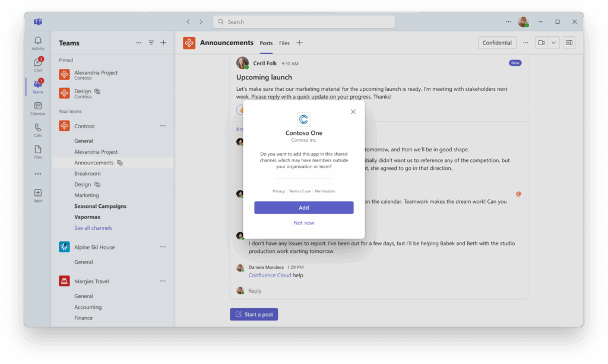Click the Add button in dialog
The height and width of the screenshot is (364, 608).
[303, 208]
